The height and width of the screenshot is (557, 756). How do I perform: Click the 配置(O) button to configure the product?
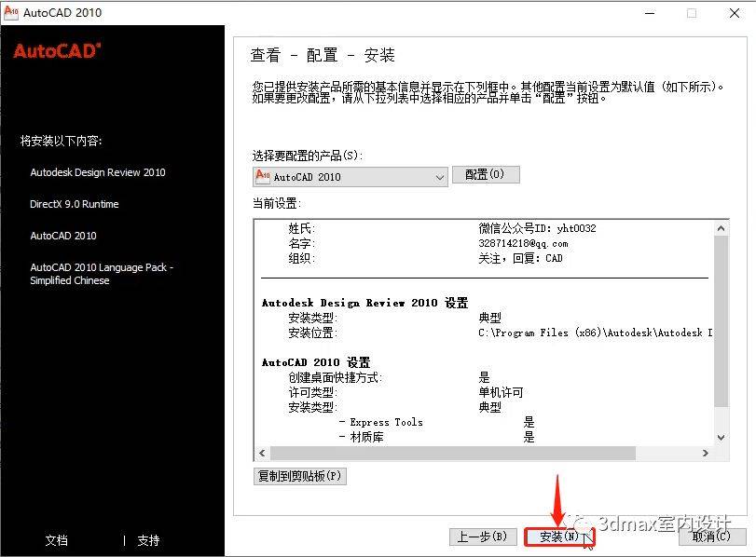[x=486, y=175]
